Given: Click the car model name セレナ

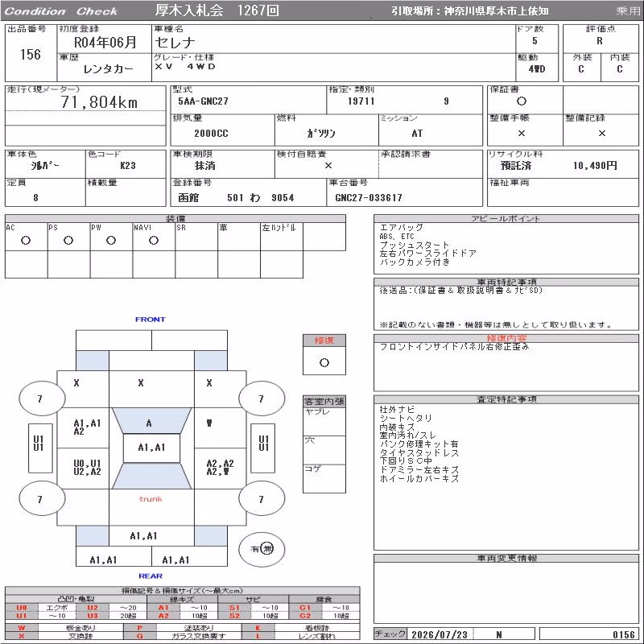Looking at the screenshot, I should pyautogui.click(x=175, y=43).
